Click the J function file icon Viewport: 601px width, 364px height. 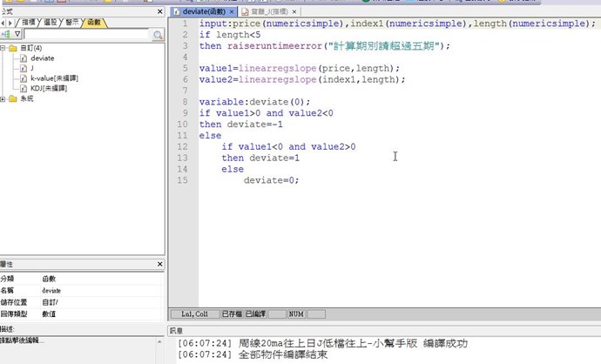pyautogui.click(x=24, y=68)
